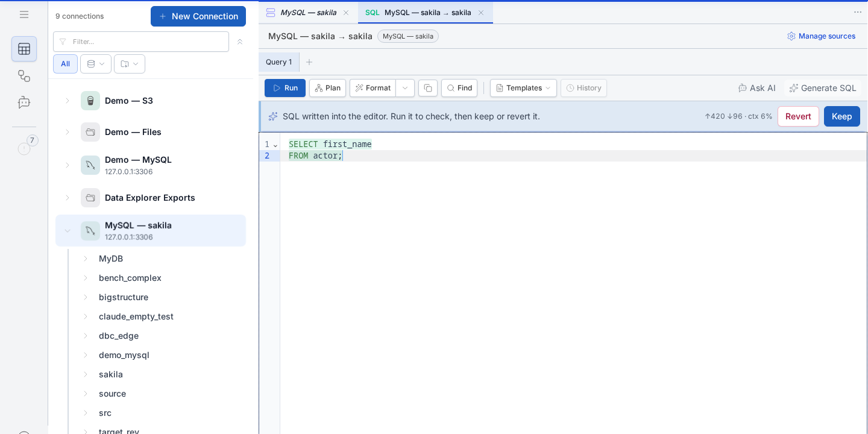
Task: Click the MySQL — sakila source badge
Action: 408,36
